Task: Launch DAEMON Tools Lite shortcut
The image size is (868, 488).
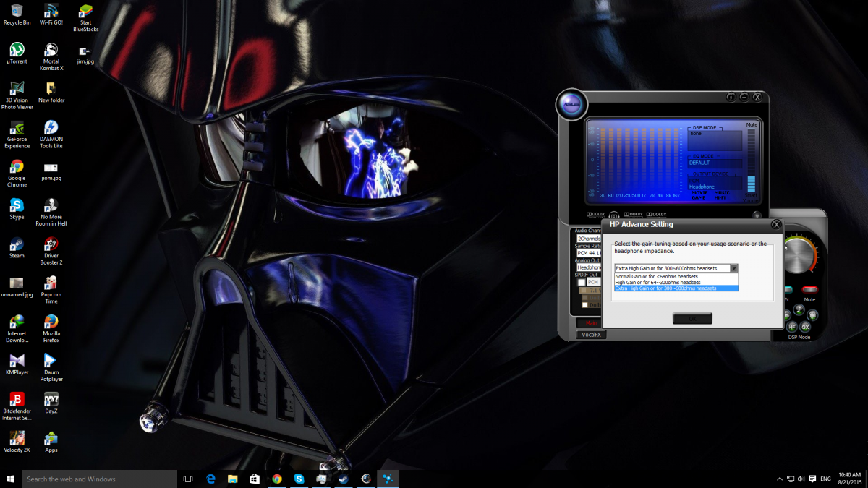Action: tap(51, 129)
